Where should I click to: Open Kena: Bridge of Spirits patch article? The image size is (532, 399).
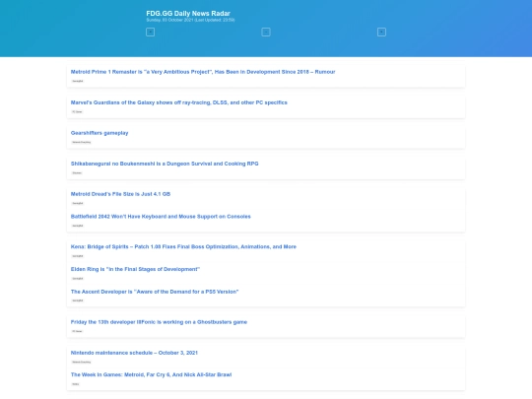coord(183,246)
